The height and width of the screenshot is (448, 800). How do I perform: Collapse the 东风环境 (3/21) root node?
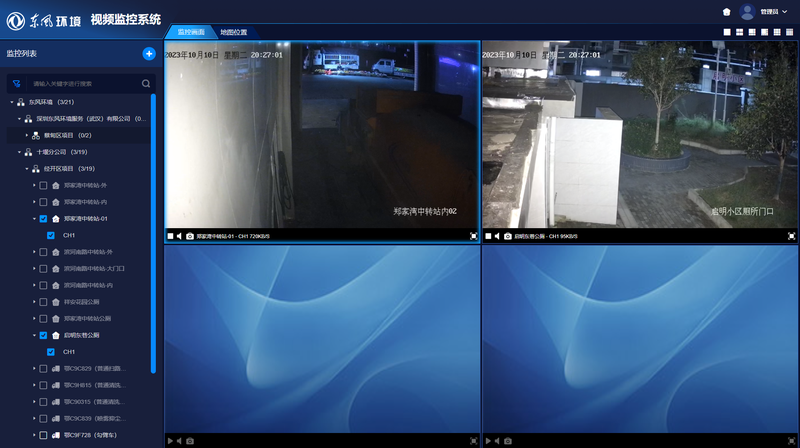tap(12, 102)
